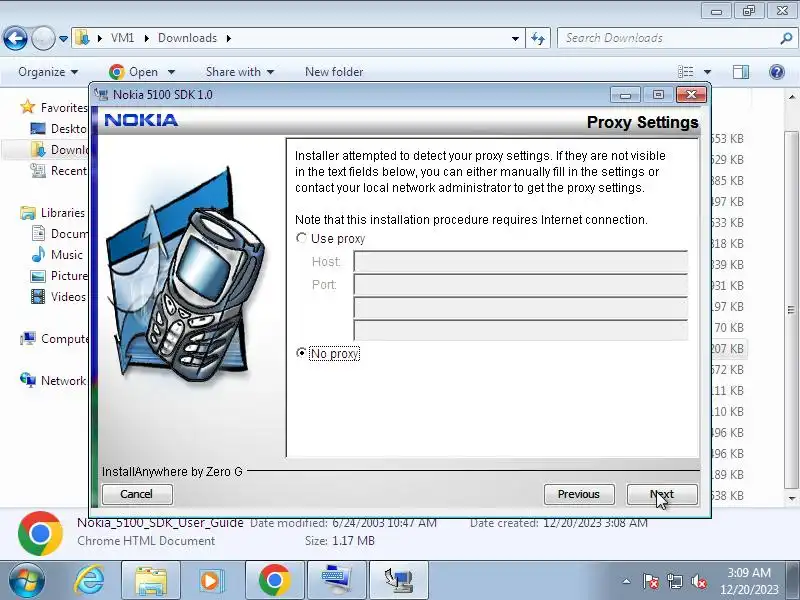
Task: Expand the arrow after Downloads in the address bar
Action: [229, 38]
